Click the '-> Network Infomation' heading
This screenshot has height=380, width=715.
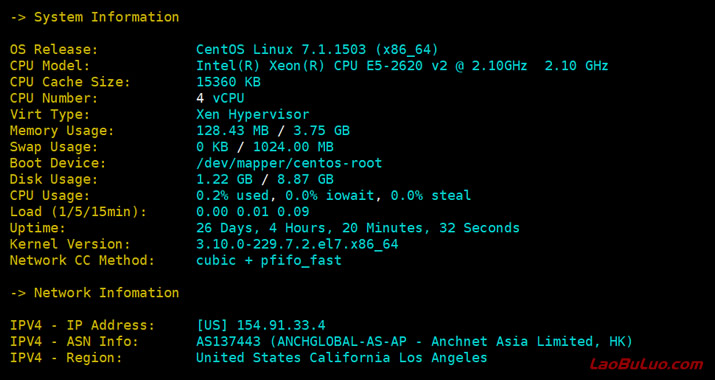95,293
